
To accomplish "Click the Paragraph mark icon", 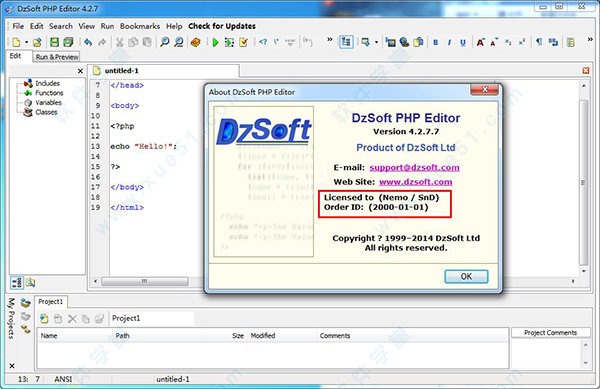I will pos(539,42).
